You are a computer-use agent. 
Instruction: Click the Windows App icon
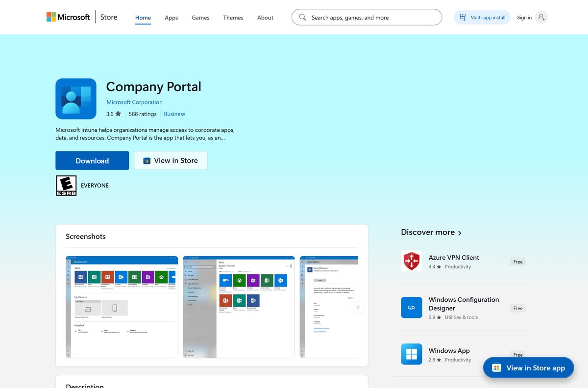tap(412, 354)
